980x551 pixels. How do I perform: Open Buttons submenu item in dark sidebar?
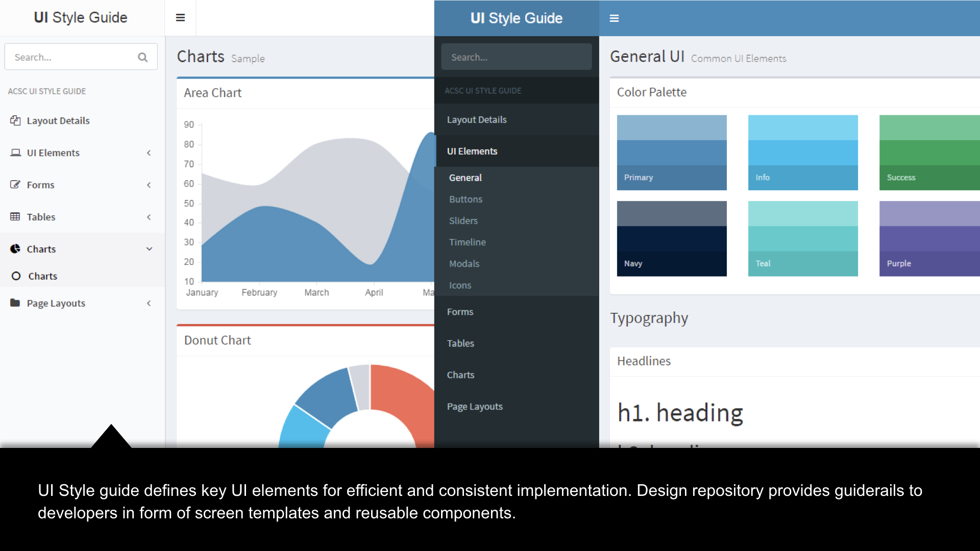(465, 199)
